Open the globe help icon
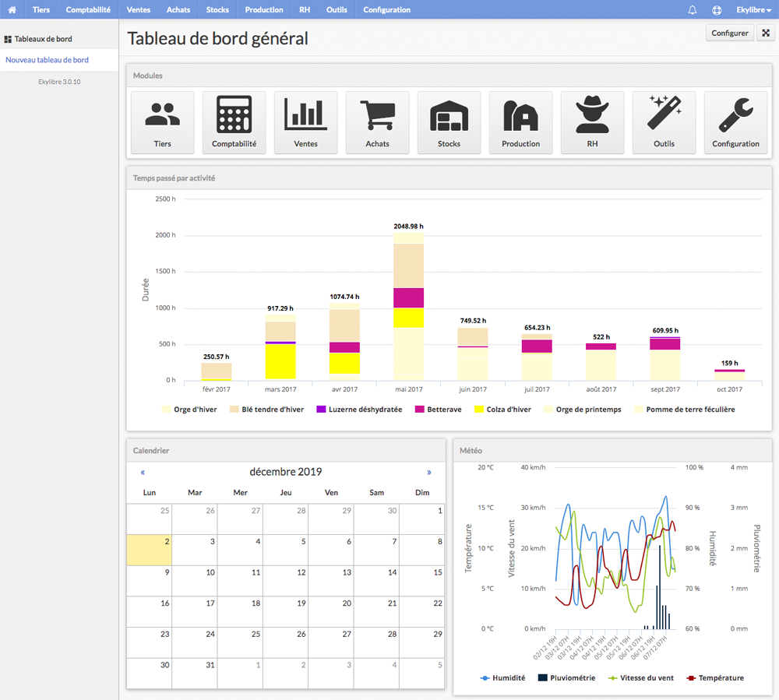This screenshot has height=700, width=779. [717, 9]
